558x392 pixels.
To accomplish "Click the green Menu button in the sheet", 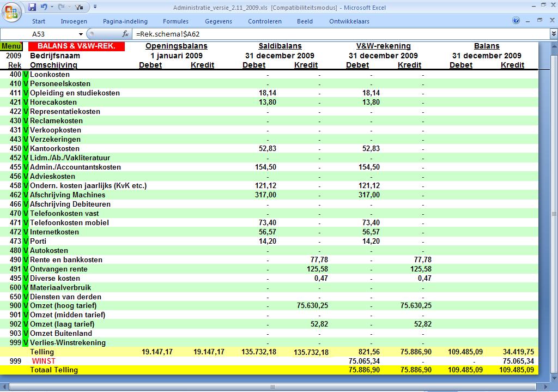I will (11, 46).
